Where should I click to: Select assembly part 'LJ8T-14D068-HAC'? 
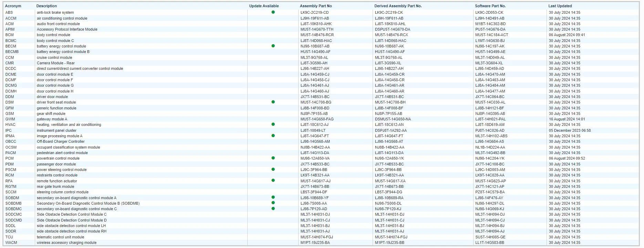click(316, 41)
